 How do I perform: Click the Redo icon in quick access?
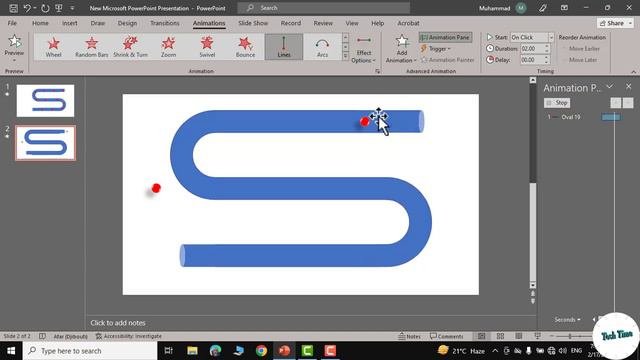pos(45,8)
